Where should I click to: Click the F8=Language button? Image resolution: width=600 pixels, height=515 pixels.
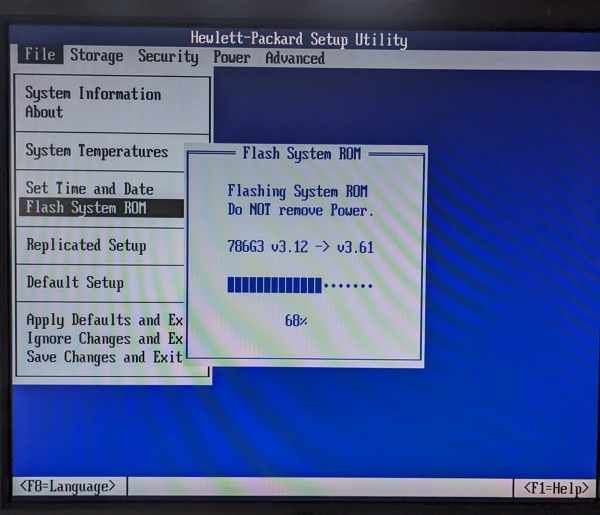tap(68, 486)
